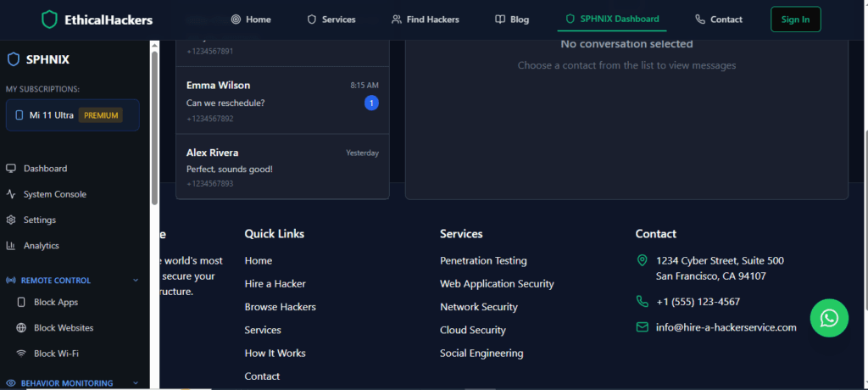The width and height of the screenshot is (868, 390).
Task: Click the envelope icon beside email address
Action: point(643,327)
